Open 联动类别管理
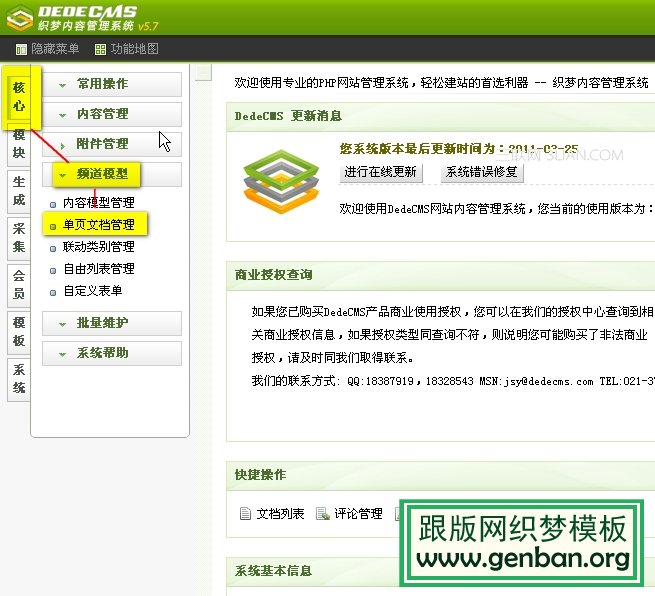The width and height of the screenshot is (655, 596). point(99,247)
